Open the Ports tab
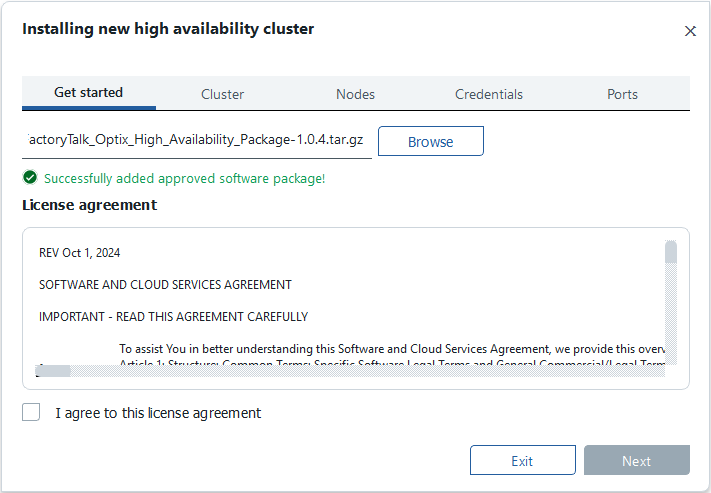711x493 pixels. point(623,94)
